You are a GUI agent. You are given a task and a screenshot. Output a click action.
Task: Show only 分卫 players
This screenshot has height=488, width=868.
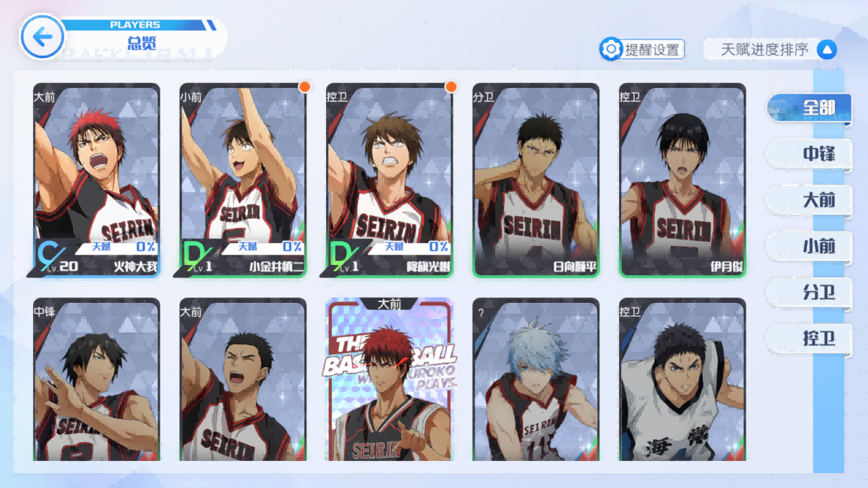click(x=809, y=292)
